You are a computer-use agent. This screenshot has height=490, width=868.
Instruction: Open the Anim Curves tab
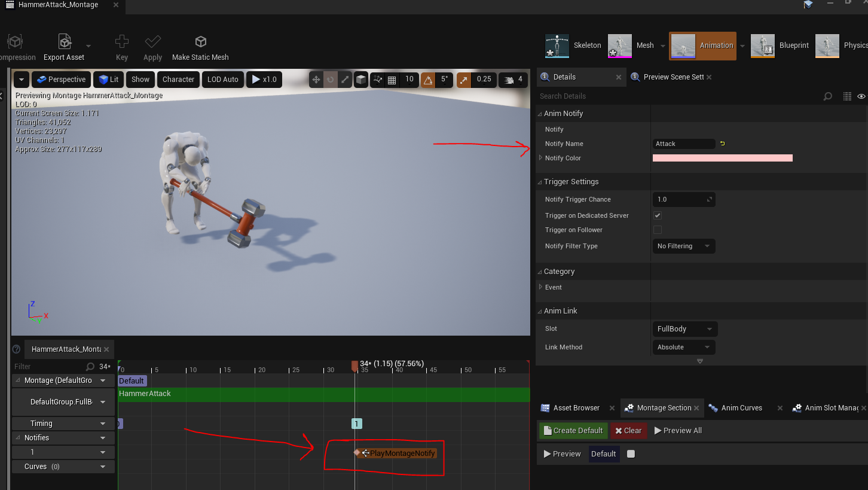coord(741,408)
